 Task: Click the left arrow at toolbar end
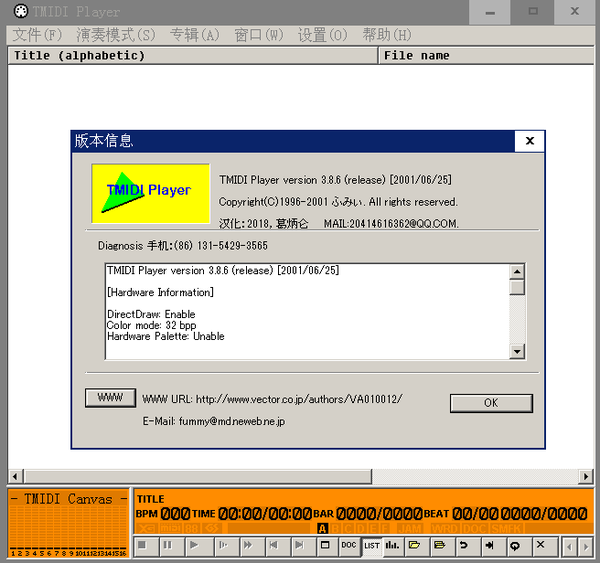(569, 547)
